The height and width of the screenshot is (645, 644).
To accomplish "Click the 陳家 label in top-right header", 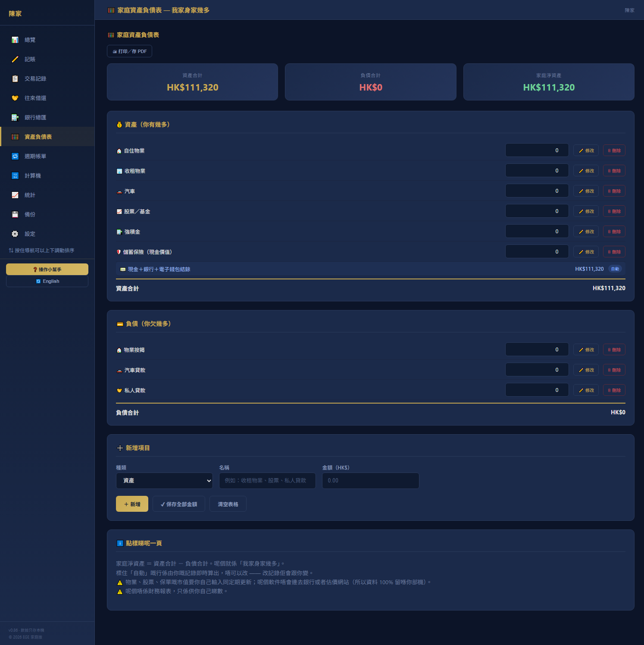I will [x=630, y=10].
